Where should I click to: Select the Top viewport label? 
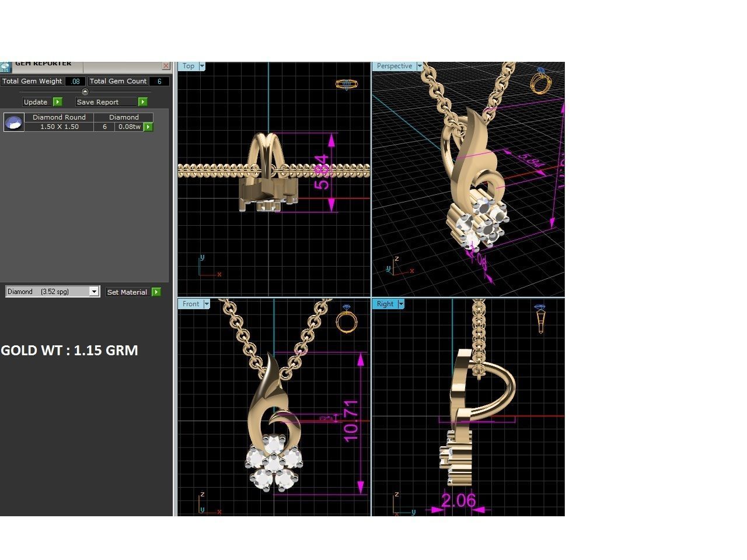click(189, 66)
